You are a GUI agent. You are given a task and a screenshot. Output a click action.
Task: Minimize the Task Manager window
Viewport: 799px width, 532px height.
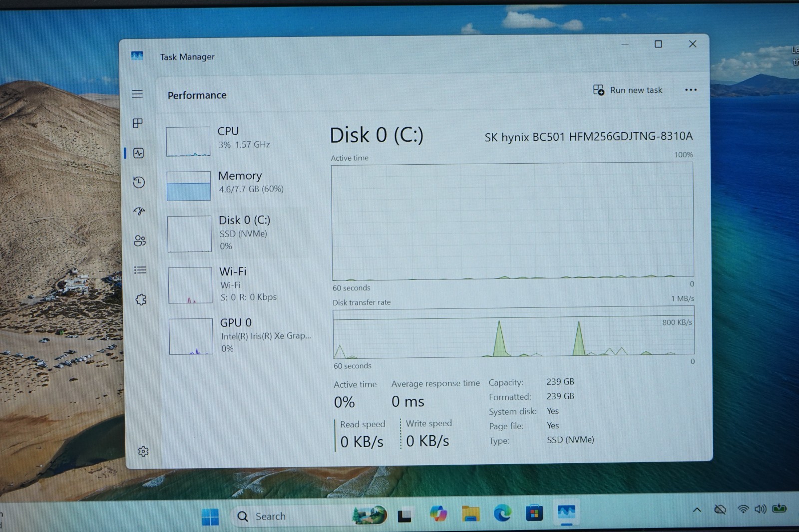(x=625, y=44)
